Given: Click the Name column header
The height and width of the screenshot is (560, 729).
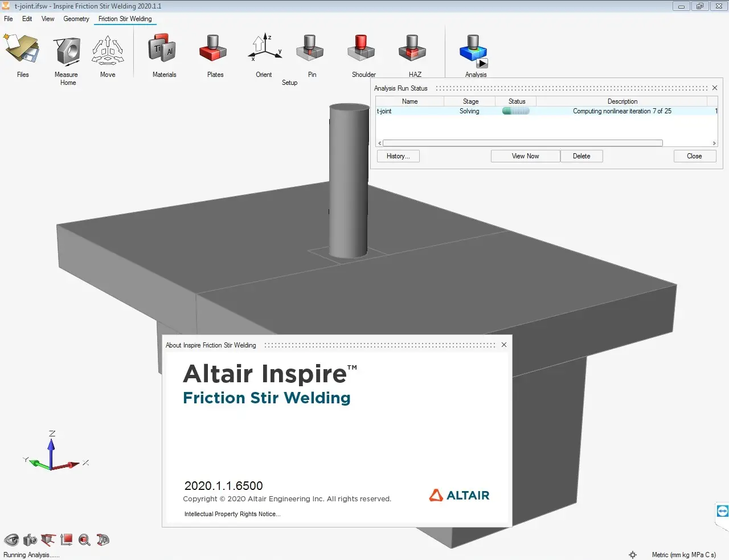Looking at the screenshot, I should click(409, 101).
